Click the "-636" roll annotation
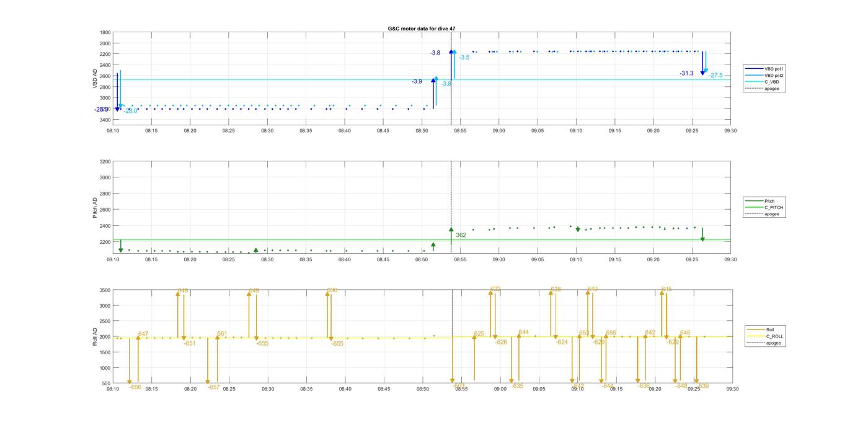The image size is (868, 430). (x=644, y=385)
